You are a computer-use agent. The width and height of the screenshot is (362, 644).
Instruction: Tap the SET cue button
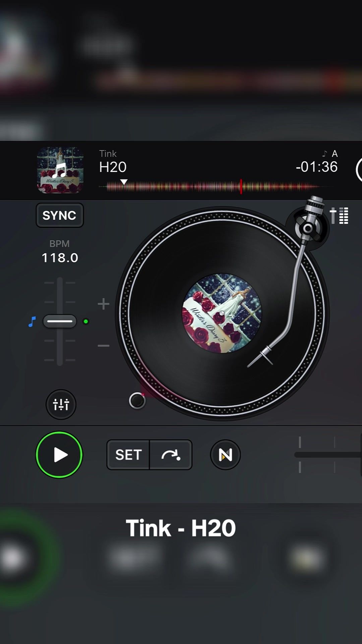[x=128, y=455]
